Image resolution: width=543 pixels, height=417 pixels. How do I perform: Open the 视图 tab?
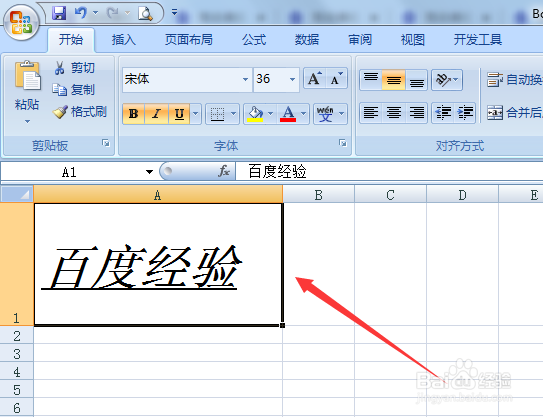pos(412,39)
